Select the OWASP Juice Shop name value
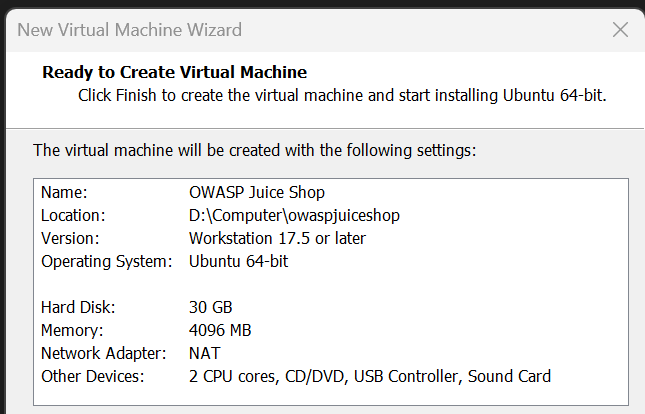The width and height of the screenshot is (645, 414). tap(256, 192)
